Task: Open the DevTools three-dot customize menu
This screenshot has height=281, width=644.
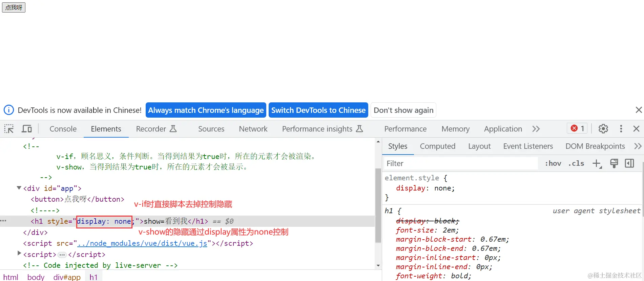Action: point(621,129)
